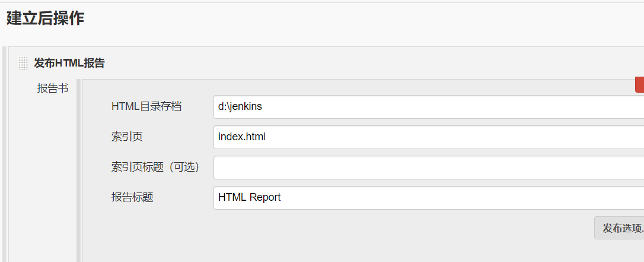Click the HTML目录存档 label text

(x=146, y=107)
